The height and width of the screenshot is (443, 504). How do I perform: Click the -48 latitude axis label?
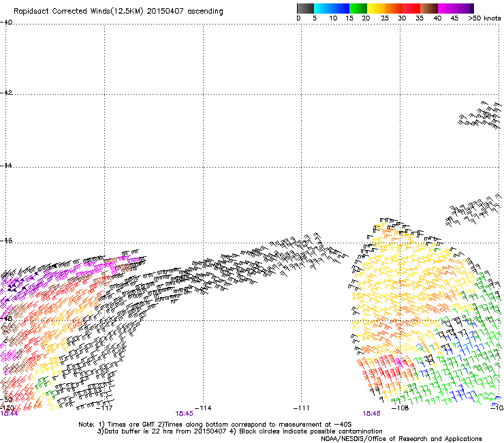click(x=6, y=318)
